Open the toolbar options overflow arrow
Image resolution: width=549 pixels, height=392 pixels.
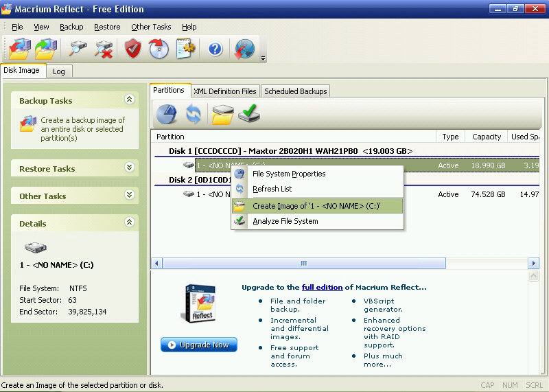pos(263,58)
